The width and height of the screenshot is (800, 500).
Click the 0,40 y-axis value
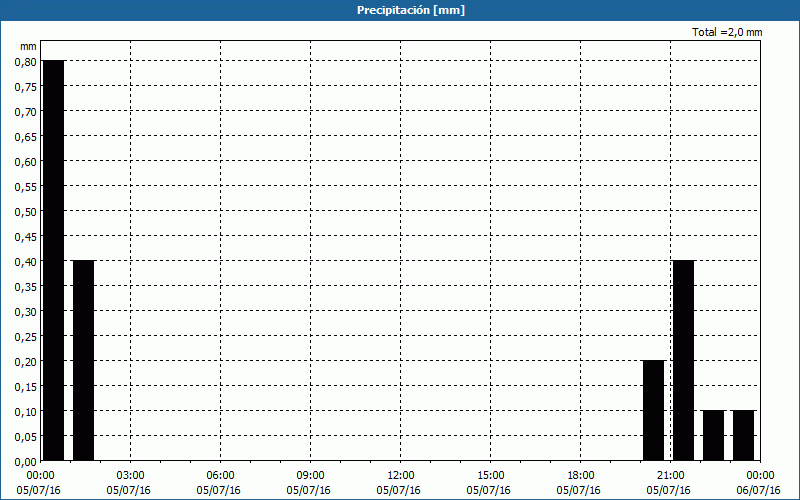pos(26,262)
